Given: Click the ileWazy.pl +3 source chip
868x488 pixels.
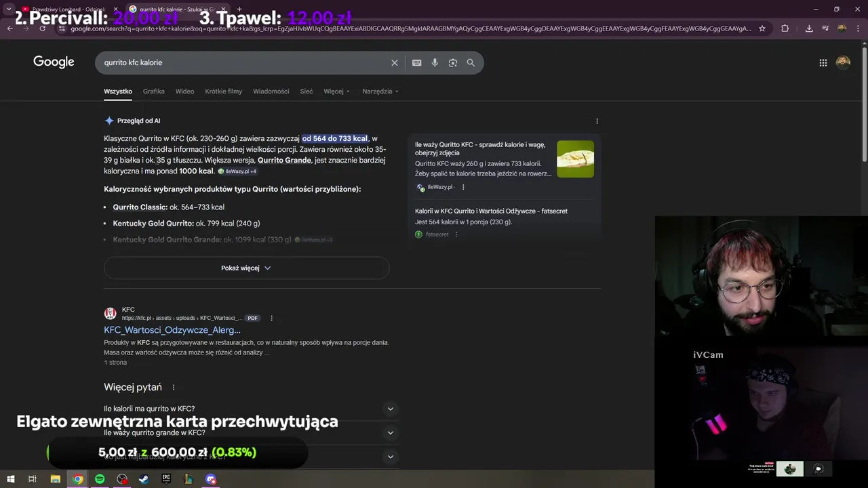Looking at the screenshot, I should click(313, 240).
